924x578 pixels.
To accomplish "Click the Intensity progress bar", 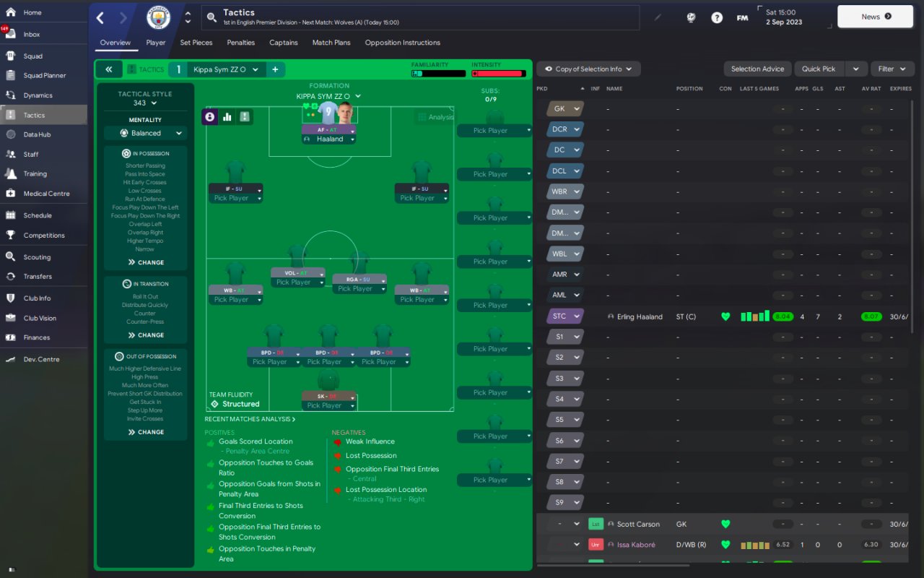I will coord(498,74).
